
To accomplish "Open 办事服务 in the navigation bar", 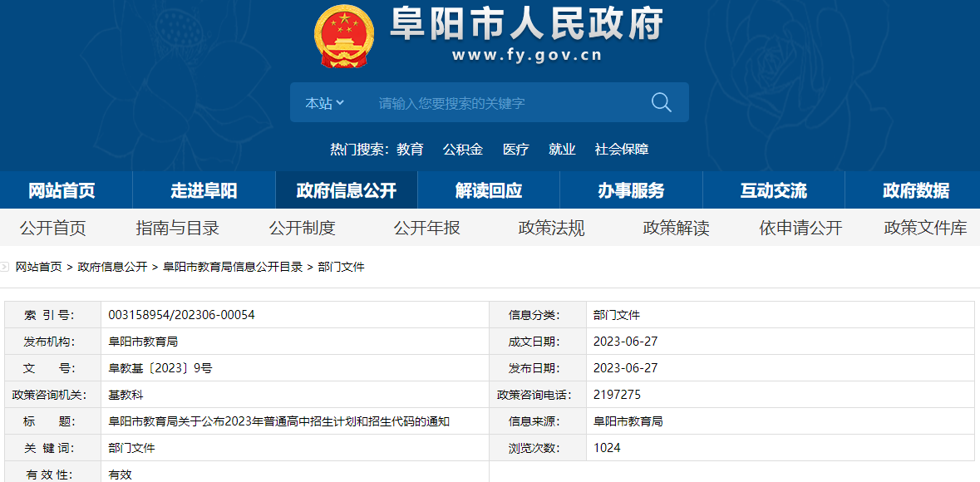I will [631, 190].
